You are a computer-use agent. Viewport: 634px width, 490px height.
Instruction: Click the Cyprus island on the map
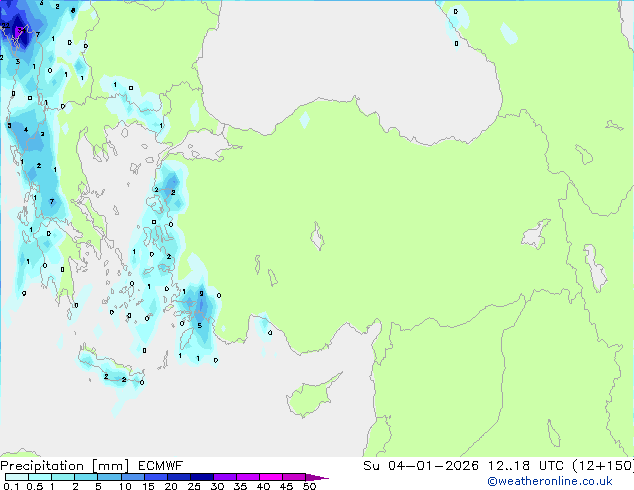pos(311,396)
